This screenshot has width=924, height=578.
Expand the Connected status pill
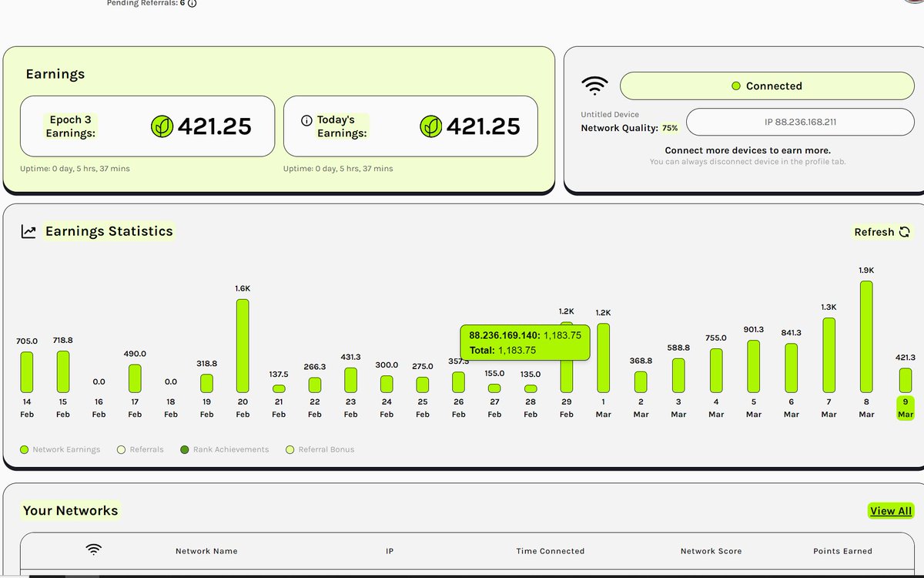coord(767,86)
